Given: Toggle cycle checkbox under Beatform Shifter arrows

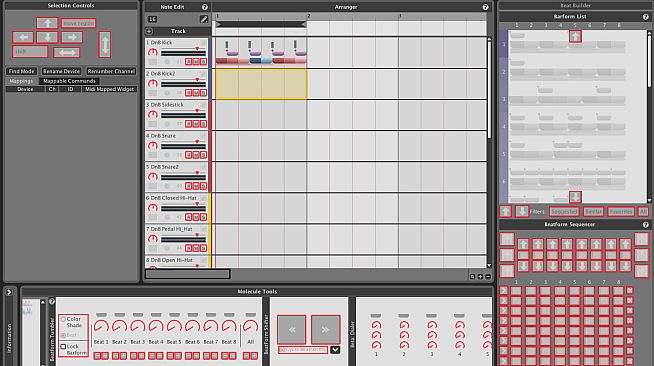Looking at the screenshot, I should point(282,350).
